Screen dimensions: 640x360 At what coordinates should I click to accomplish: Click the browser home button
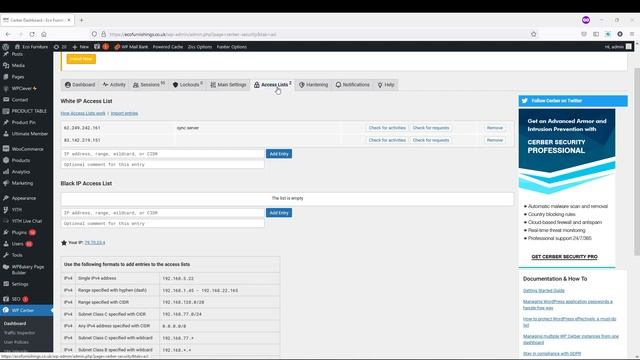coord(44,34)
